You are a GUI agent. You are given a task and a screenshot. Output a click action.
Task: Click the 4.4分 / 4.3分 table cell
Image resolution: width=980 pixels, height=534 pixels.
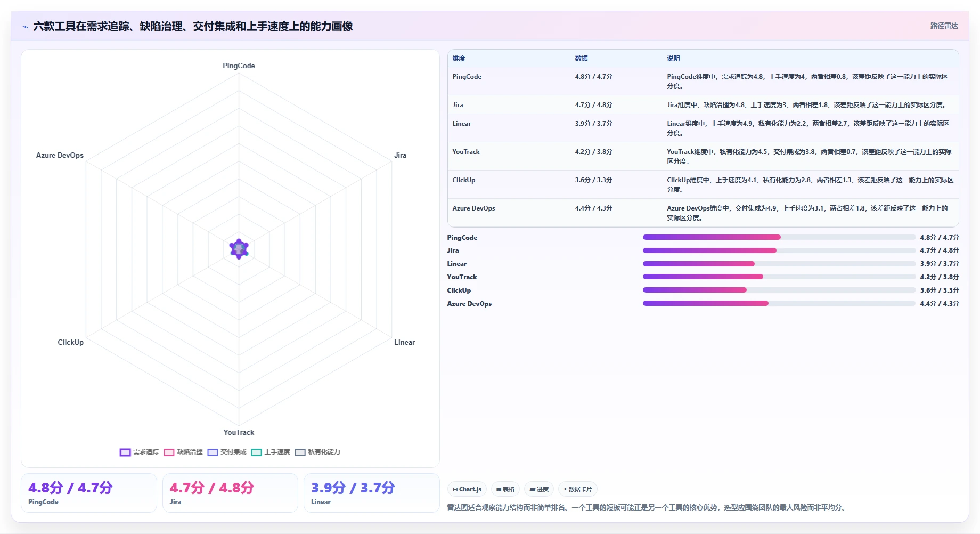[x=593, y=208]
